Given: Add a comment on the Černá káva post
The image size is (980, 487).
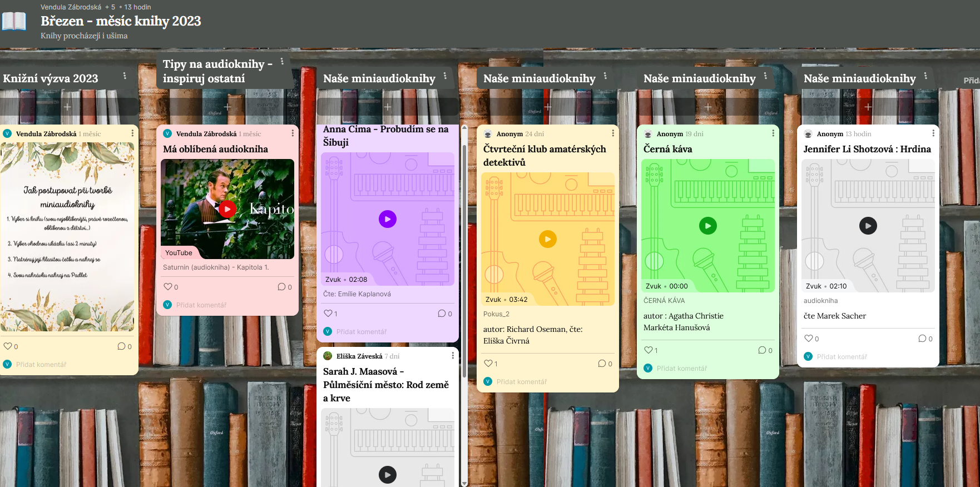Looking at the screenshot, I should [x=681, y=368].
